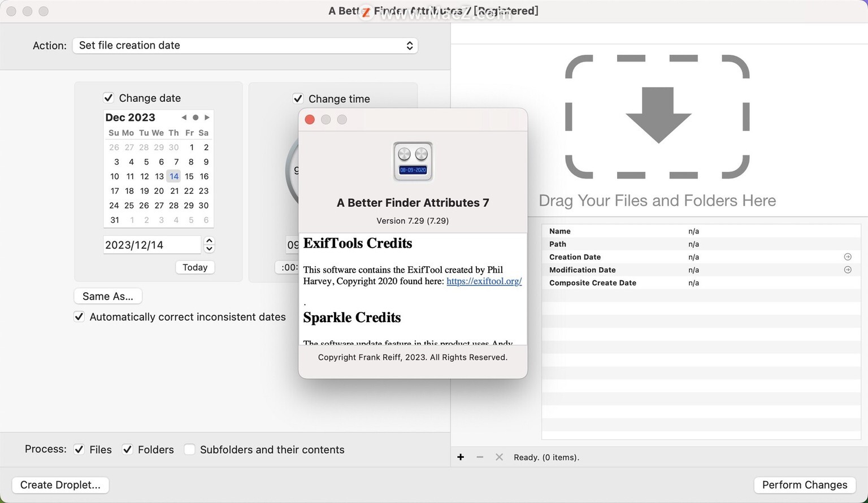Select December 20 in the calendar
Image resolution: width=868 pixels, height=503 pixels.
tap(159, 191)
